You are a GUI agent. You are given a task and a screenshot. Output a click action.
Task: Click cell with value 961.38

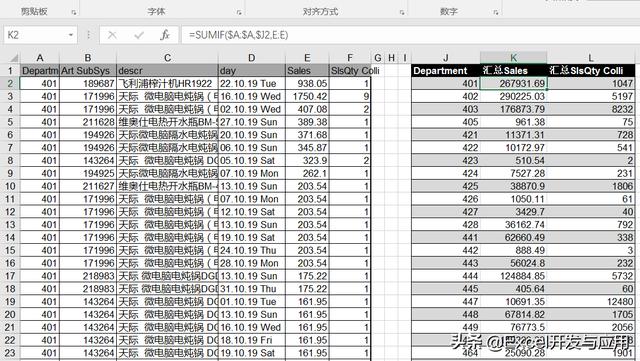point(513,122)
